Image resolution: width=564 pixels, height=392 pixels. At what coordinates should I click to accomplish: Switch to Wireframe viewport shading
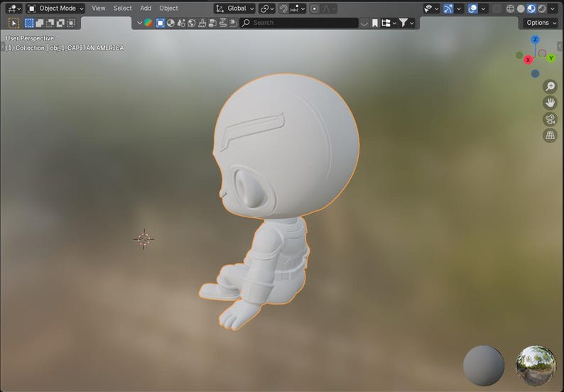[510, 9]
